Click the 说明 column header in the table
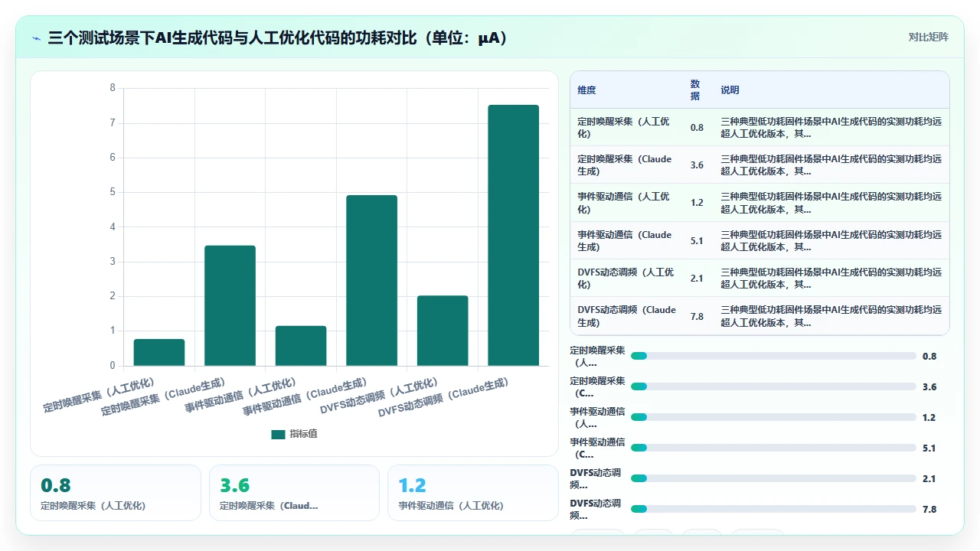Screen dimensions: 980x551 pyautogui.click(x=730, y=90)
